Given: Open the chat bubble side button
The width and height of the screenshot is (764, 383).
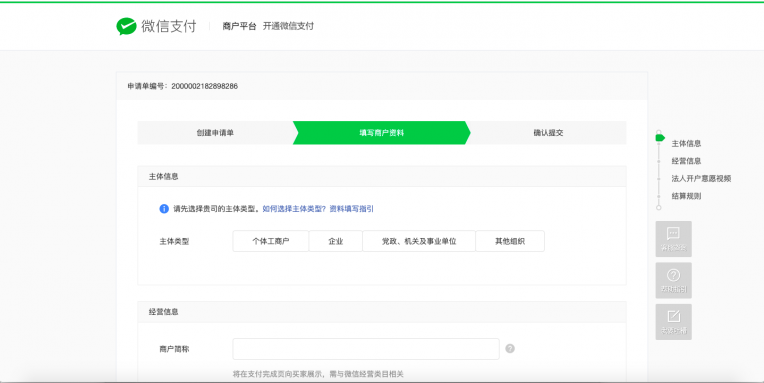Looking at the screenshot, I should coord(673,239).
